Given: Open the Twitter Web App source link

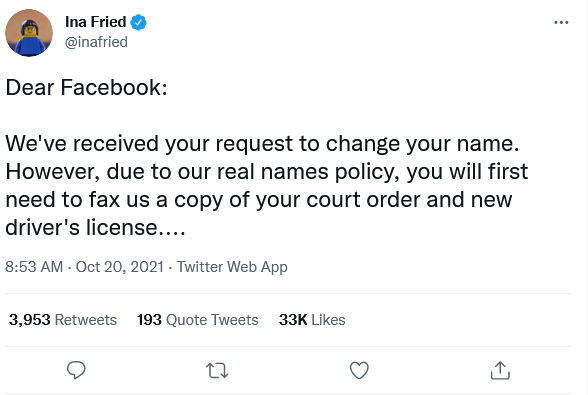Looking at the screenshot, I should tap(232, 267).
